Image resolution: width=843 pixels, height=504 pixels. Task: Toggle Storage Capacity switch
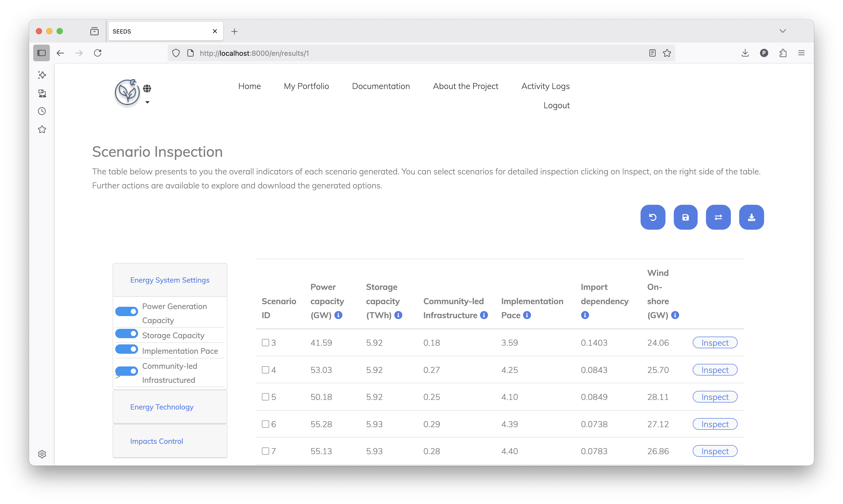click(x=127, y=333)
